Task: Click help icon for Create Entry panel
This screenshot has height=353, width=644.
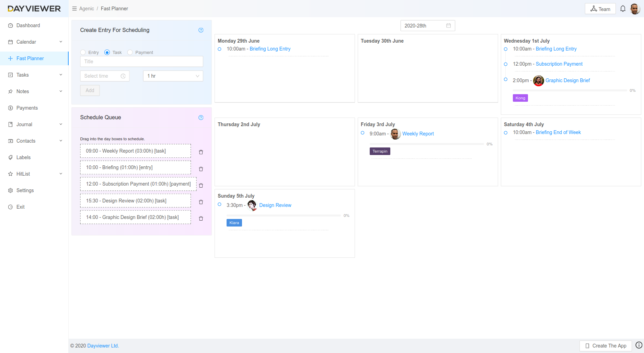Action: tap(201, 30)
